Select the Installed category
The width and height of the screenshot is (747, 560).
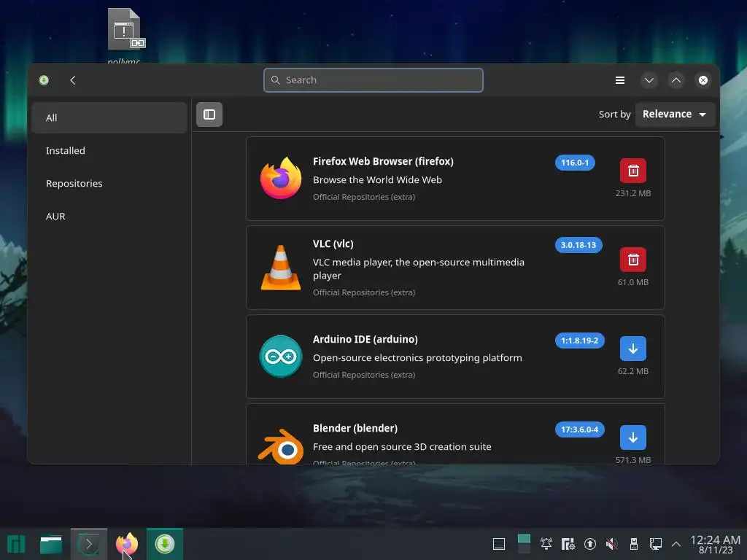[109, 150]
